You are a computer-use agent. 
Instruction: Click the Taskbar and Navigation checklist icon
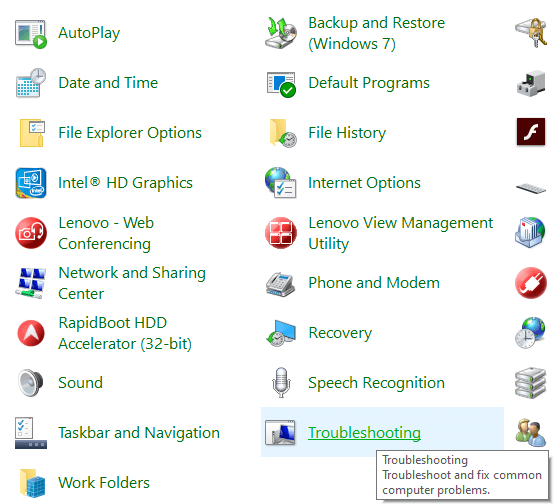31,433
